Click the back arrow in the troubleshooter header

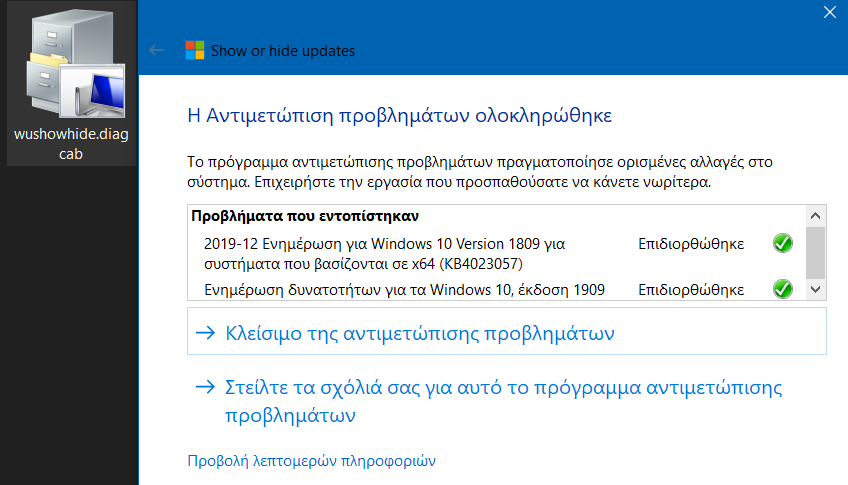coord(156,50)
